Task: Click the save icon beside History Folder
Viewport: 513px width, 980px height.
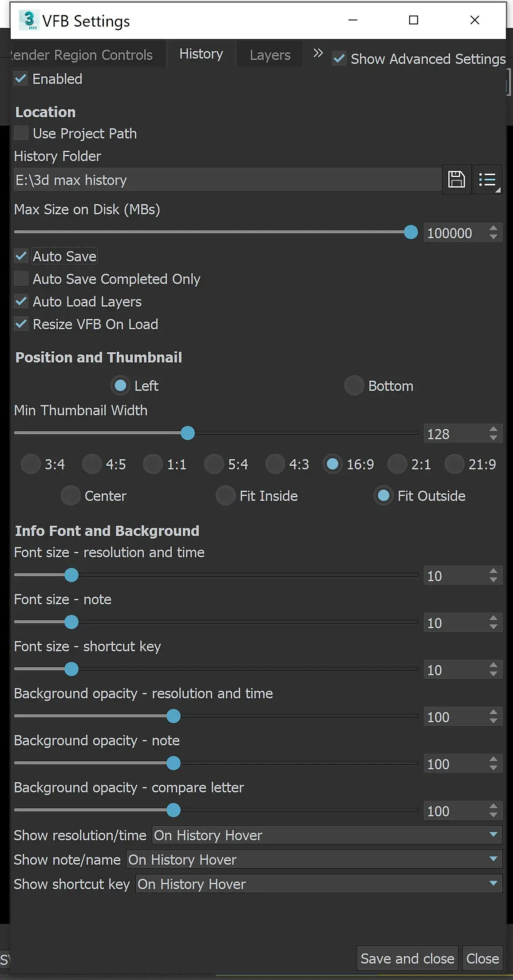Action: 456,180
